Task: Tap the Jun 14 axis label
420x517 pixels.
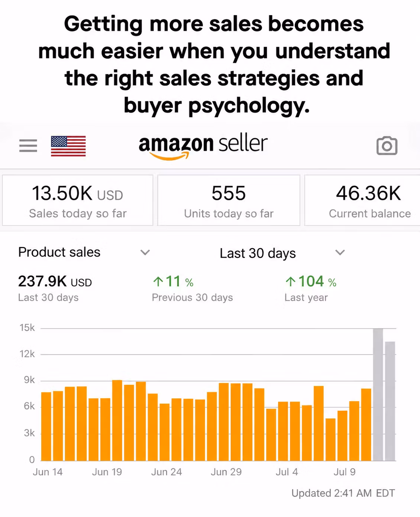Action: 48,472
